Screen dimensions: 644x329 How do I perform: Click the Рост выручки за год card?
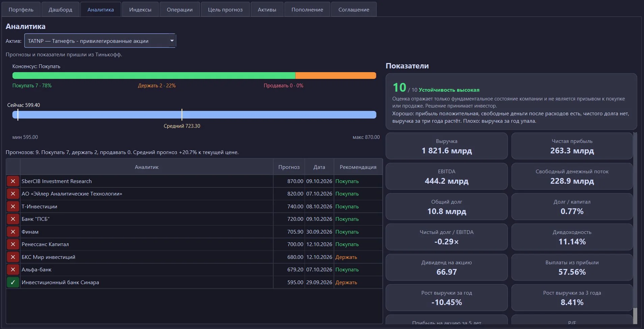[447, 298]
